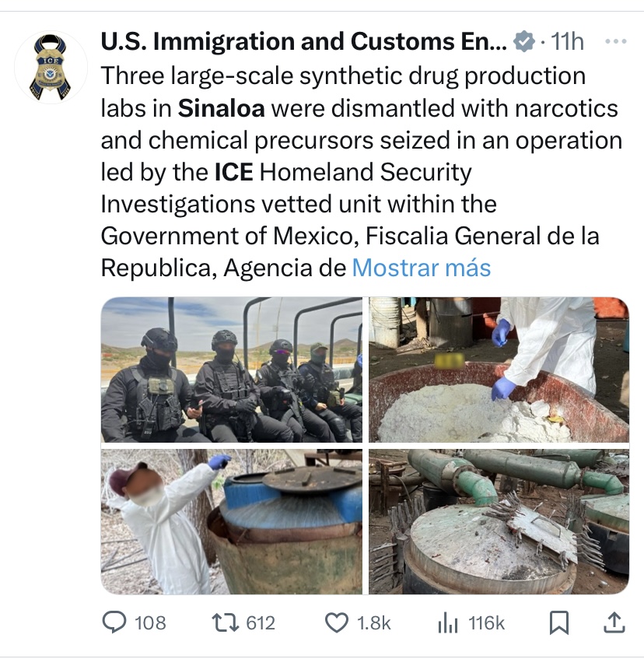Click the 108 replies count
644x659 pixels.
[150, 623]
